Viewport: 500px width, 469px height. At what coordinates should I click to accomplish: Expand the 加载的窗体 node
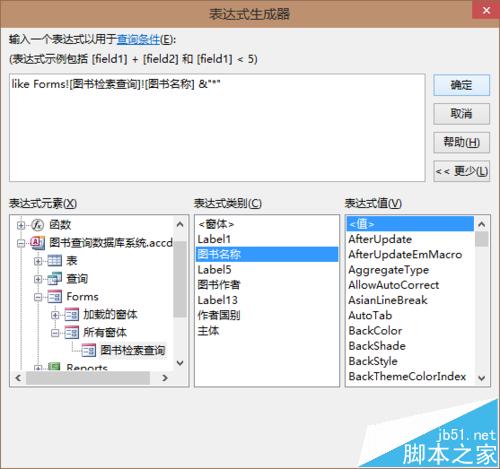coord(55,315)
